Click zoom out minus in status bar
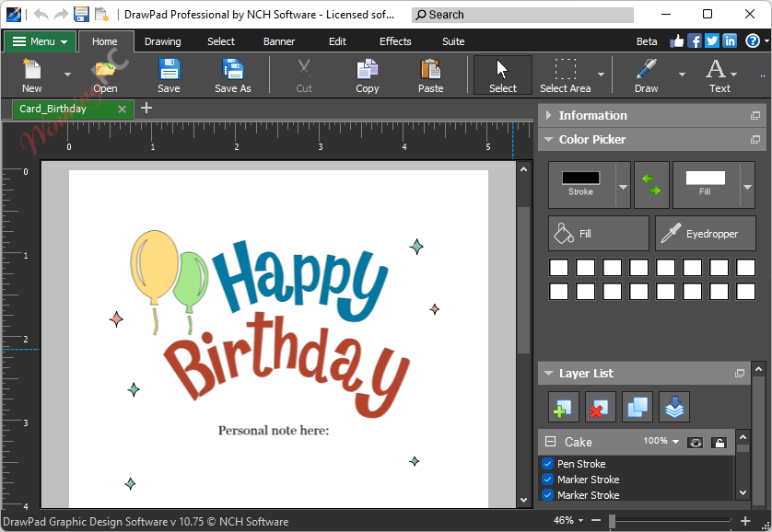Viewport: 772px width, 532px height. pos(596,520)
